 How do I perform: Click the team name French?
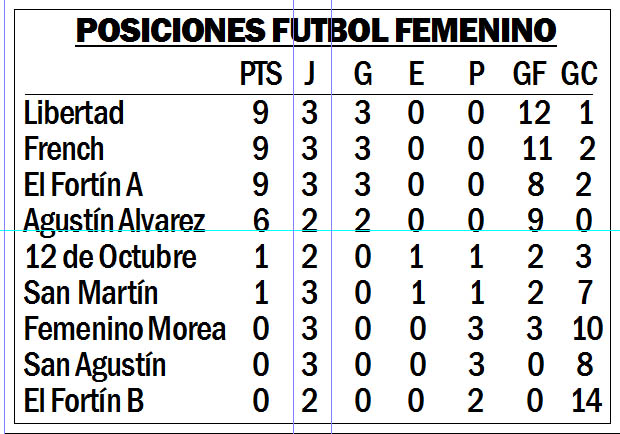click(x=64, y=149)
